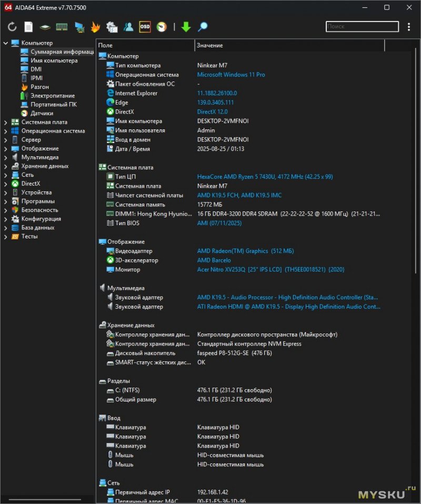Screen dimensions: 421x504
Task: Expand the Сервер tree node
Action: [5, 140]
